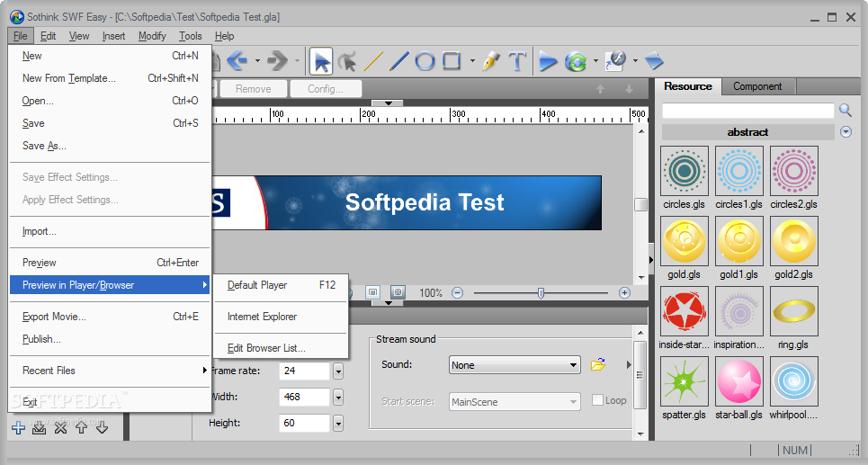The width and height of the screenshot is (868, 465).
Task: Open Recent Files submenu
Action: pyautogui.click(x=110, y=371)
